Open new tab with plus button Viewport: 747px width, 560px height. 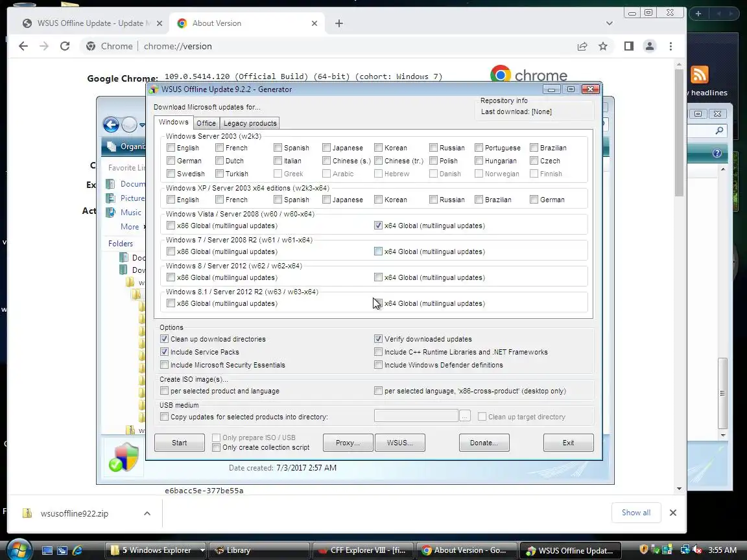338,23
